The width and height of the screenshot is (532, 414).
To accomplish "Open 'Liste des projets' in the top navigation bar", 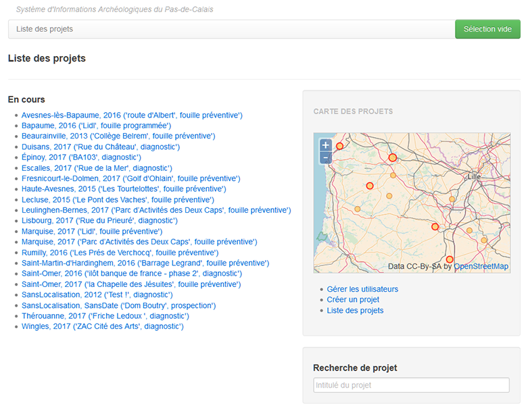I will point(45,29).
